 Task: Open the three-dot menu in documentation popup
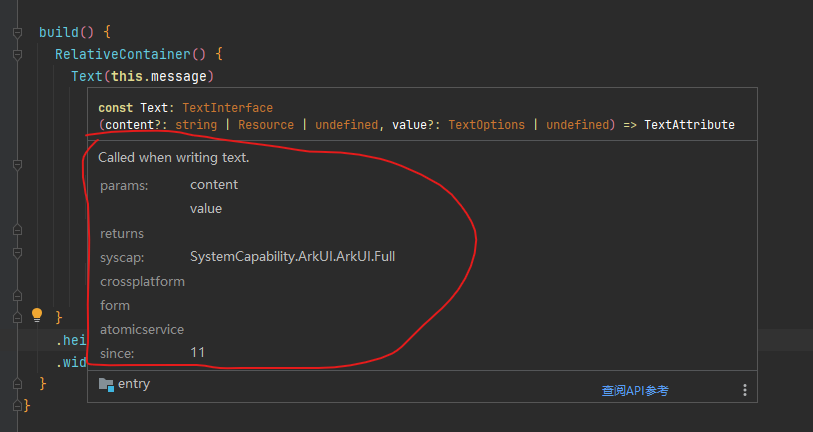(744, 390)
